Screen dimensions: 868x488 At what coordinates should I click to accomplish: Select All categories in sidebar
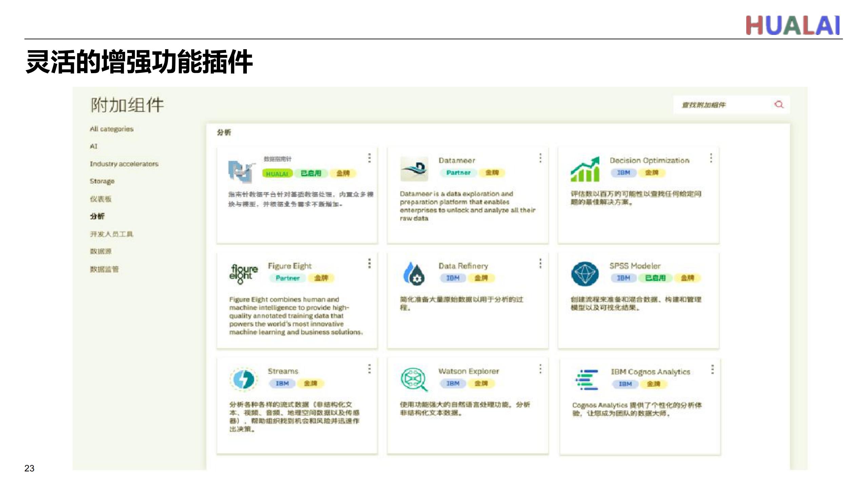pos(112,129)
